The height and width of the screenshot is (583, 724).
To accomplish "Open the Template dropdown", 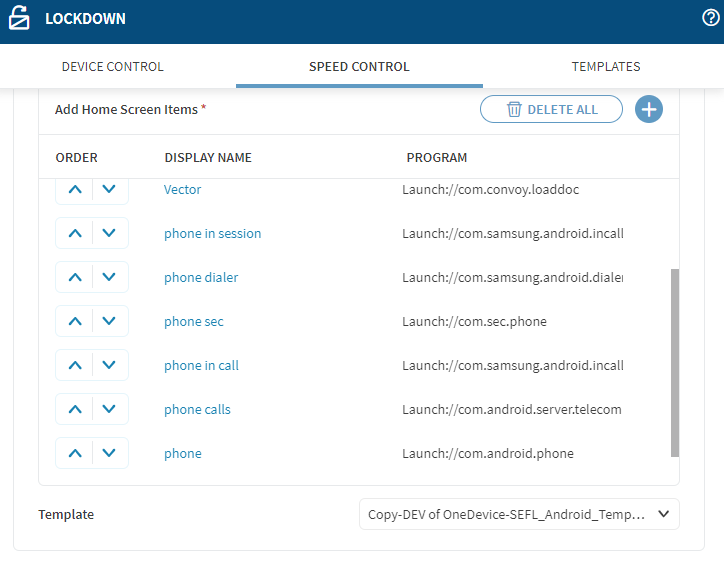I will point(519,514).
